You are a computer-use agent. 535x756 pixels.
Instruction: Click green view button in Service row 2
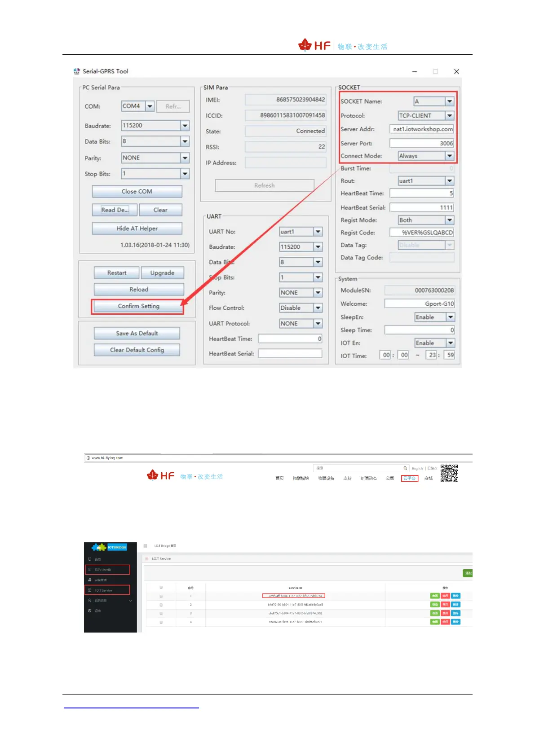[435, 605]
